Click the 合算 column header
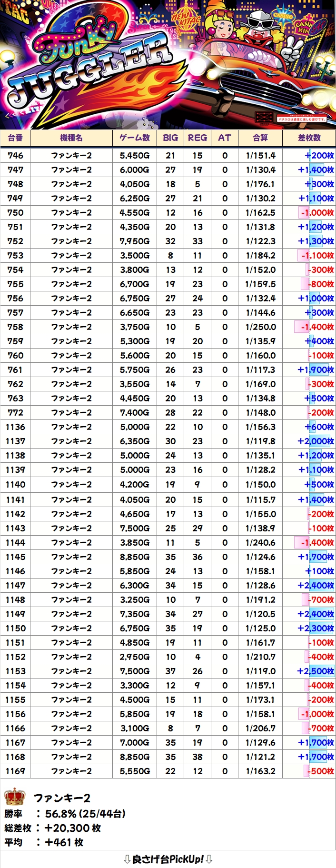 (x=260, y=138)
